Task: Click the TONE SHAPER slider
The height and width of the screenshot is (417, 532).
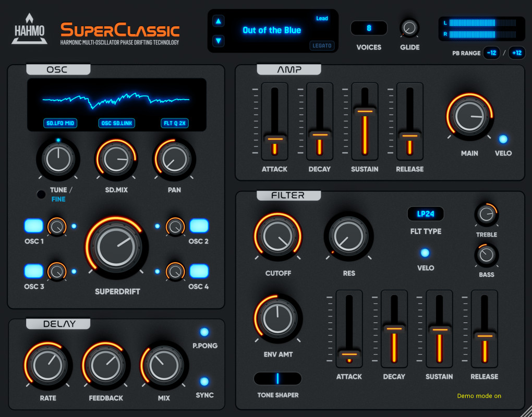Action: pyautogui.click(x=277, y=379)
